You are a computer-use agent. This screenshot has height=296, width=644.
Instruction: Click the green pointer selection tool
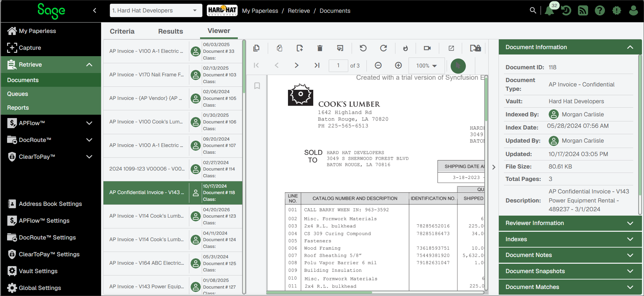[458, 66]
